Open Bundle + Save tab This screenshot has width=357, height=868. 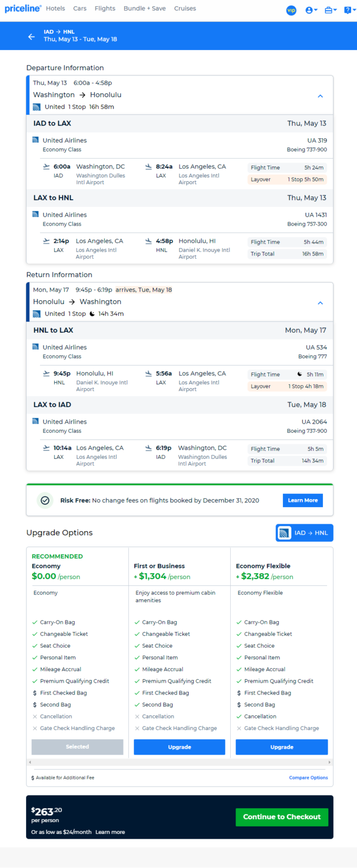pyautogui.click(x=144, y=9)
